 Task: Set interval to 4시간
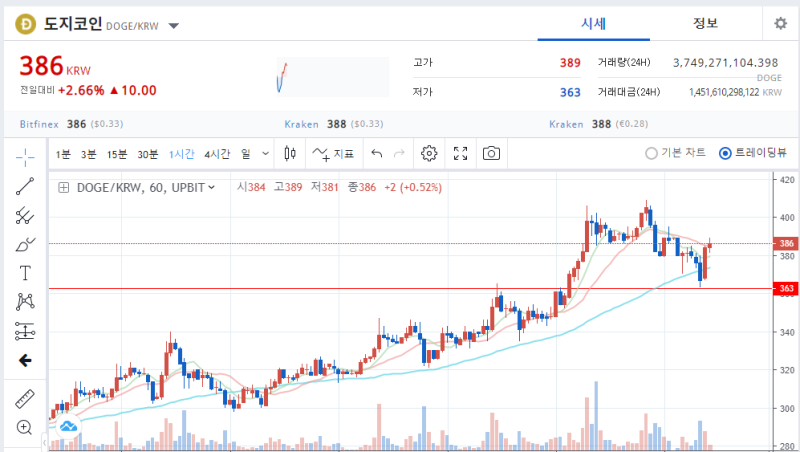tap(217, 154)
